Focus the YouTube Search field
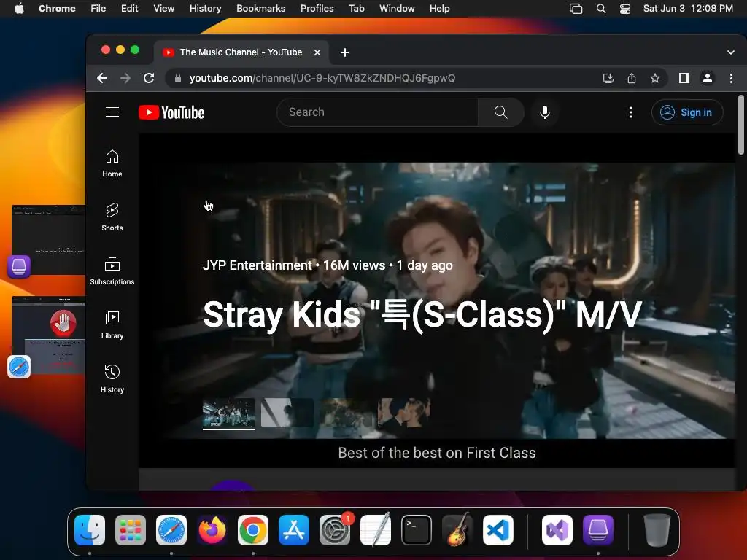The width and height of the screenshot is (747, 560). pos(377,112)
